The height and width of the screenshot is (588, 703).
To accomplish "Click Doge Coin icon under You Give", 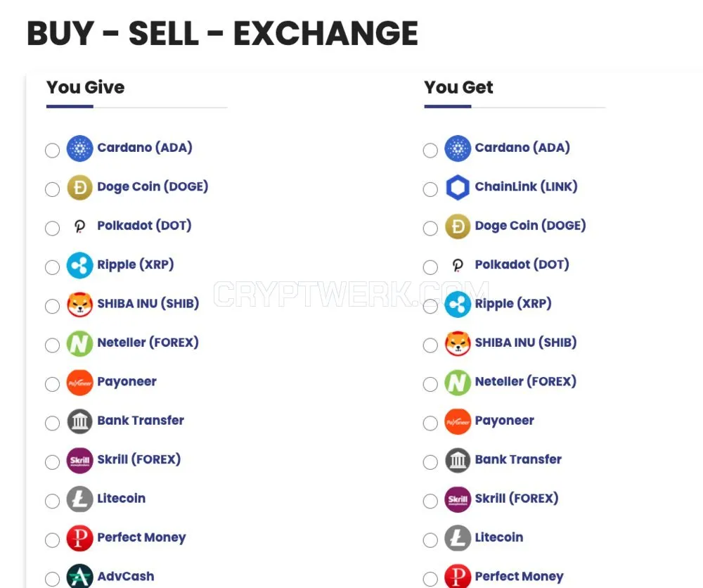I will coord(80,188).
